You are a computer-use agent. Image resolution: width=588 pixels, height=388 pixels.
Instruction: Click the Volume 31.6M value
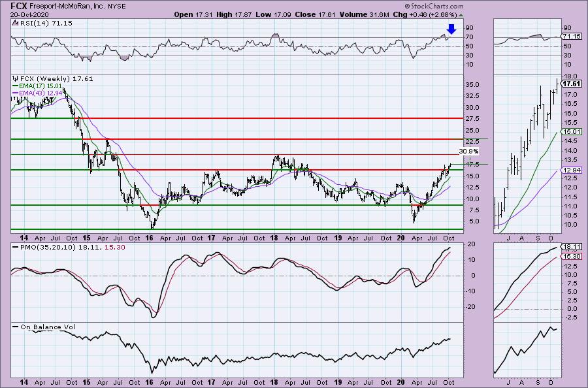click(x=364, y=14)
